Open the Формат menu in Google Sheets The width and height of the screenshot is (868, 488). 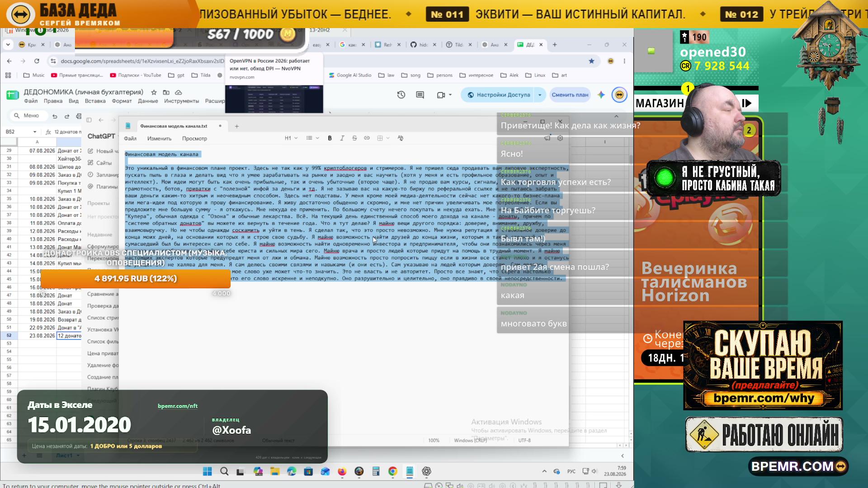[x=122, y=101]
